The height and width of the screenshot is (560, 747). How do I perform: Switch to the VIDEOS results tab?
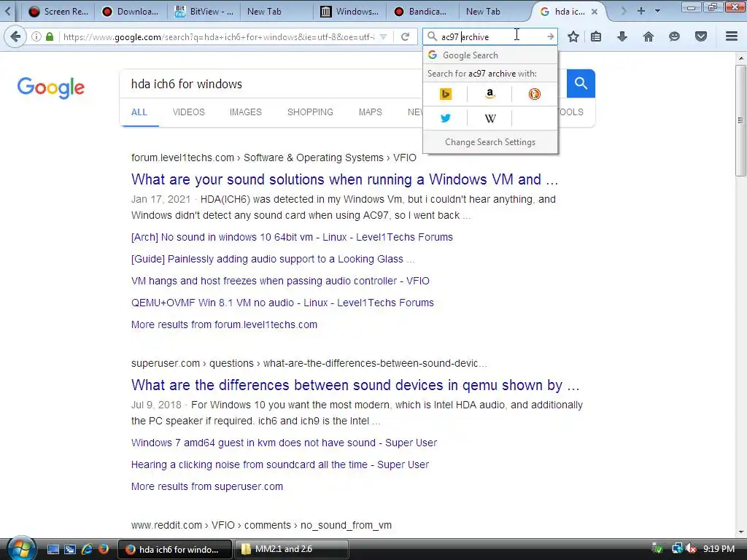tap(189, 112)
